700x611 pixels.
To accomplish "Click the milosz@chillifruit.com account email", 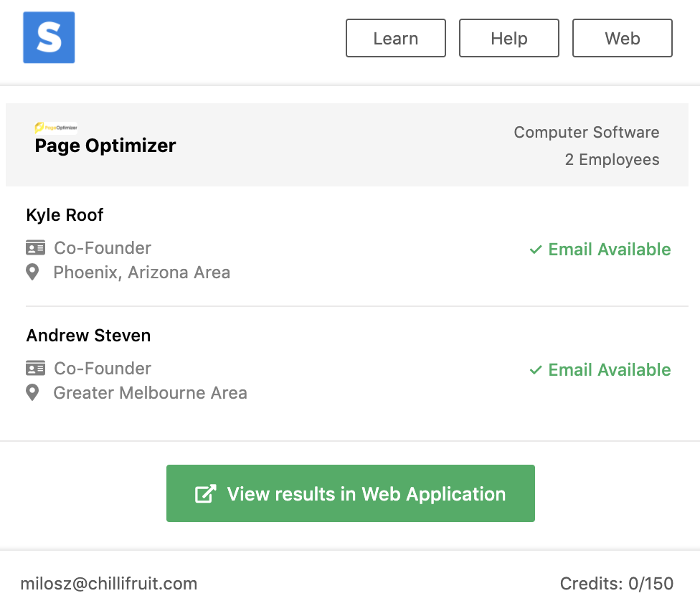I will click(109, 584).
